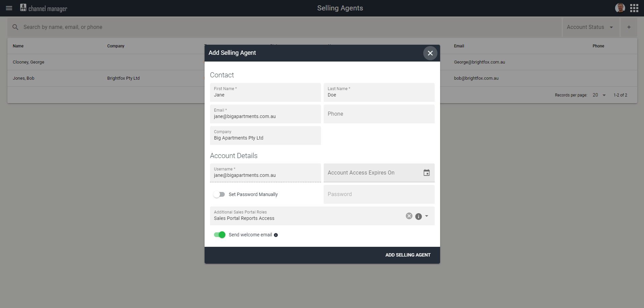Click the user avatar in the top bar
644x308 pixels.
pos(620,8)
